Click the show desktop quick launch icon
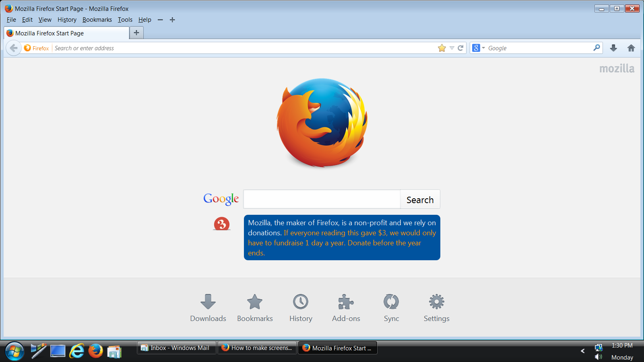644x362 pixels. point(58,351)
